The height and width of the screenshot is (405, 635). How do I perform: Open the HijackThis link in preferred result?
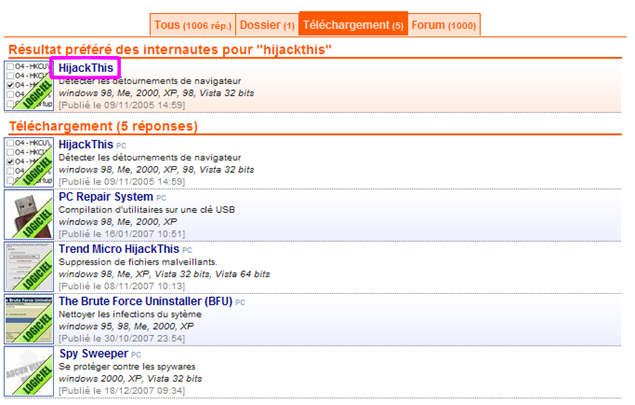85,68
